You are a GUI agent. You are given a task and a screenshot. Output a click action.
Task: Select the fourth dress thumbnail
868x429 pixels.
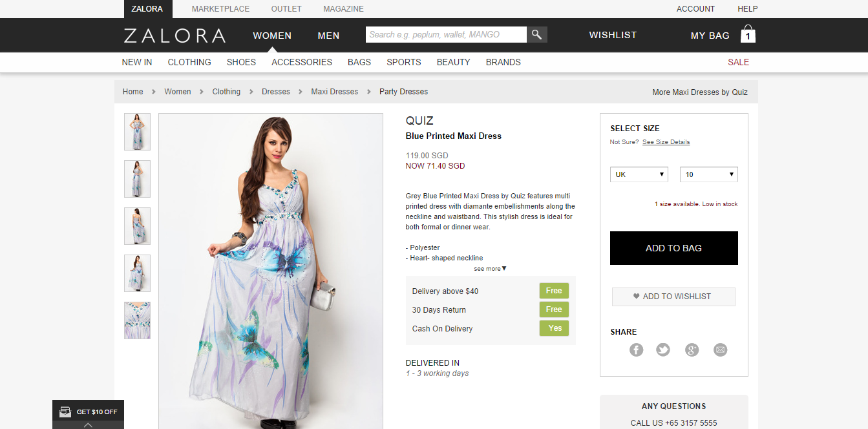[137, 273]
